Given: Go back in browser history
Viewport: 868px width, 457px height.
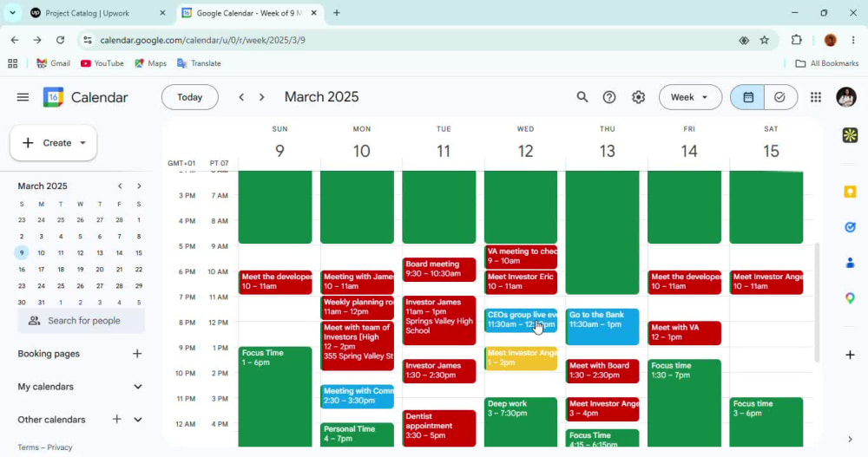Looking at the screenshot, I should point(15,40).
